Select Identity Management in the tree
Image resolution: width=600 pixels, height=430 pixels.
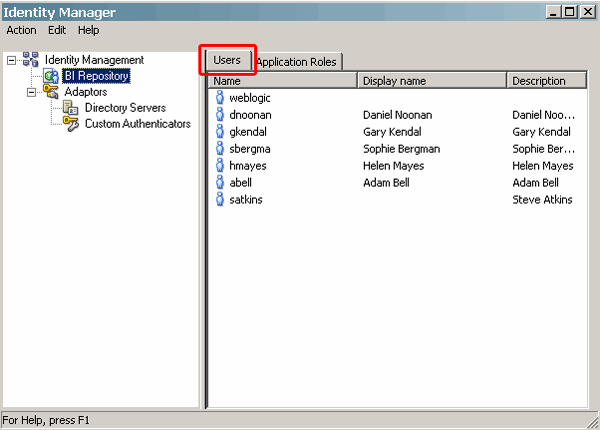94,60
